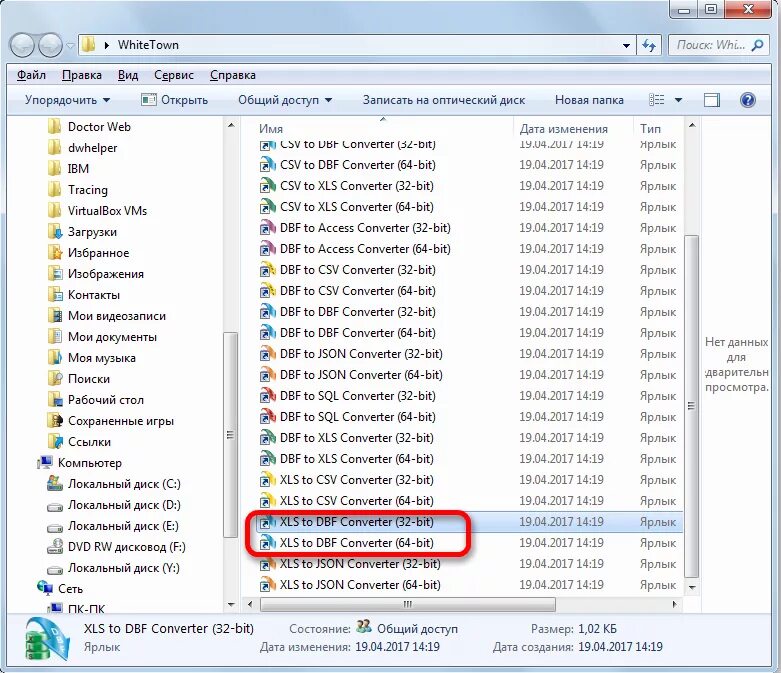Image resolution: width=781 pixels, height=673 pixels.
Task: Click the Новая папка button
Action: (589, 100)
